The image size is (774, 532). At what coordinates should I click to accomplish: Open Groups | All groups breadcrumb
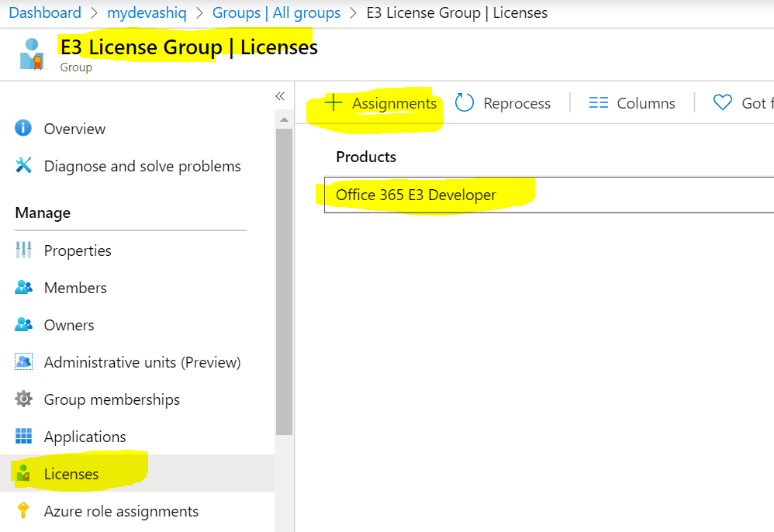point(276,13)
